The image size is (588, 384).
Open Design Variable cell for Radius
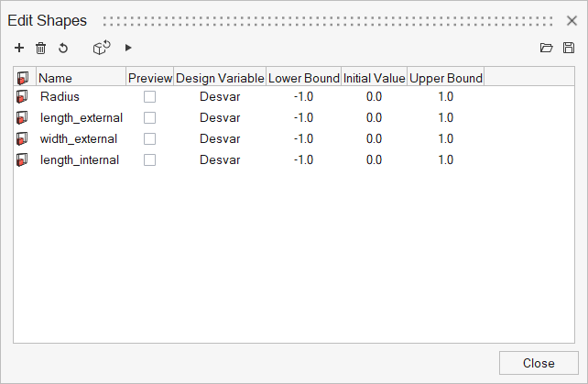pyautogui.click(x=220, y=96)
